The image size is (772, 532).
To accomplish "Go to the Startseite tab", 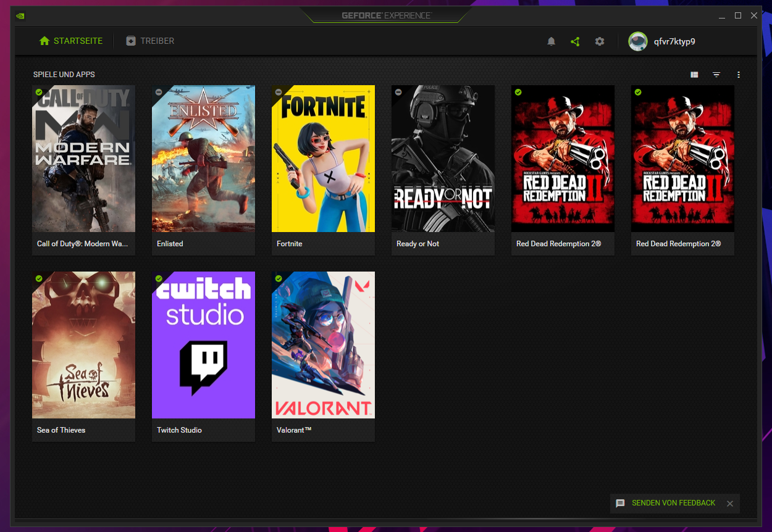I will tap(71, 41).
